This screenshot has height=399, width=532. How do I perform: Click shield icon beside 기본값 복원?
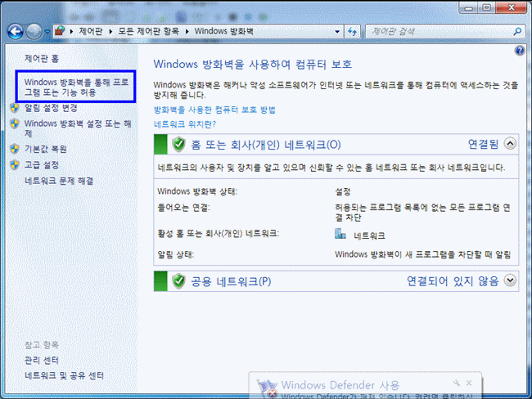15,149
